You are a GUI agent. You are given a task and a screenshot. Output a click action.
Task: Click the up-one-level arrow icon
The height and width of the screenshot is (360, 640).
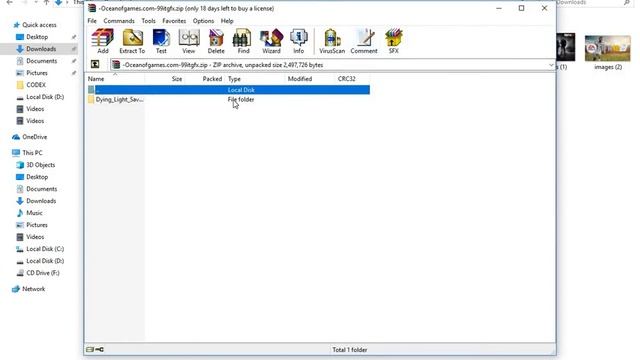(x=95, y=64)
